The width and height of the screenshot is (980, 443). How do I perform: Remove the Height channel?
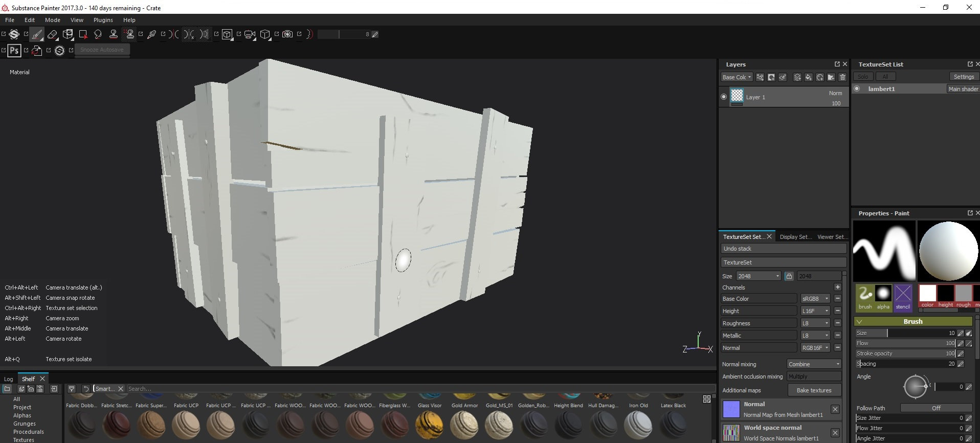[x=837, y=311]
